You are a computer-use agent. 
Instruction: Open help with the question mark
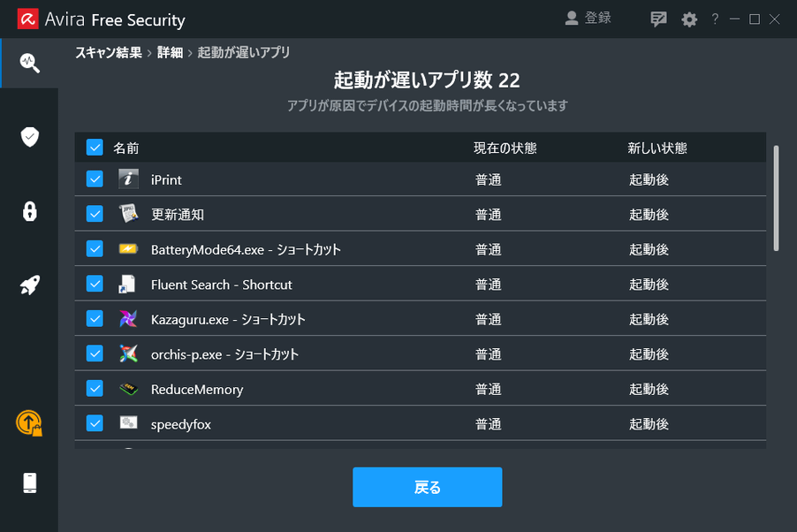click(715, 19)
